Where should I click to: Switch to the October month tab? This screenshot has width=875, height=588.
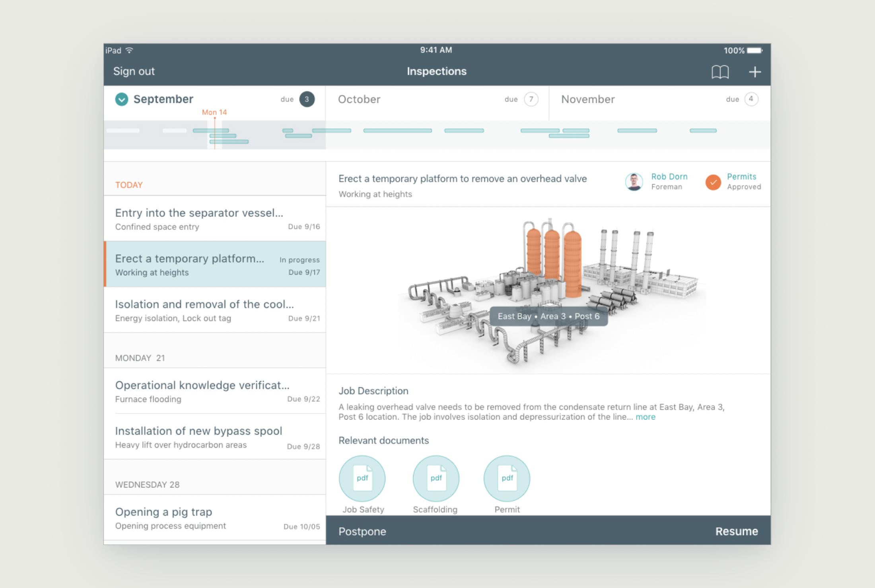(359, 99)
